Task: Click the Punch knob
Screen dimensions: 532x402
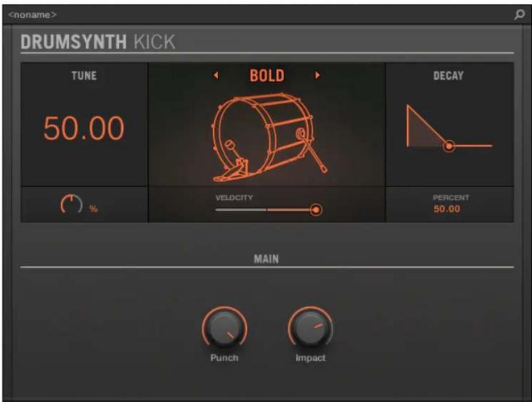Action: pos(224,329)
